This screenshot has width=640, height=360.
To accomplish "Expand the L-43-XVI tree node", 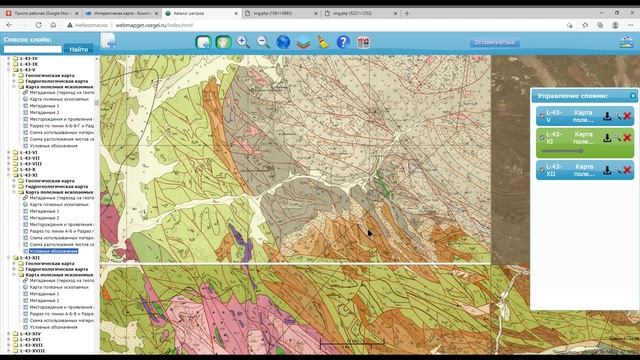I will (x=9, y=339).
